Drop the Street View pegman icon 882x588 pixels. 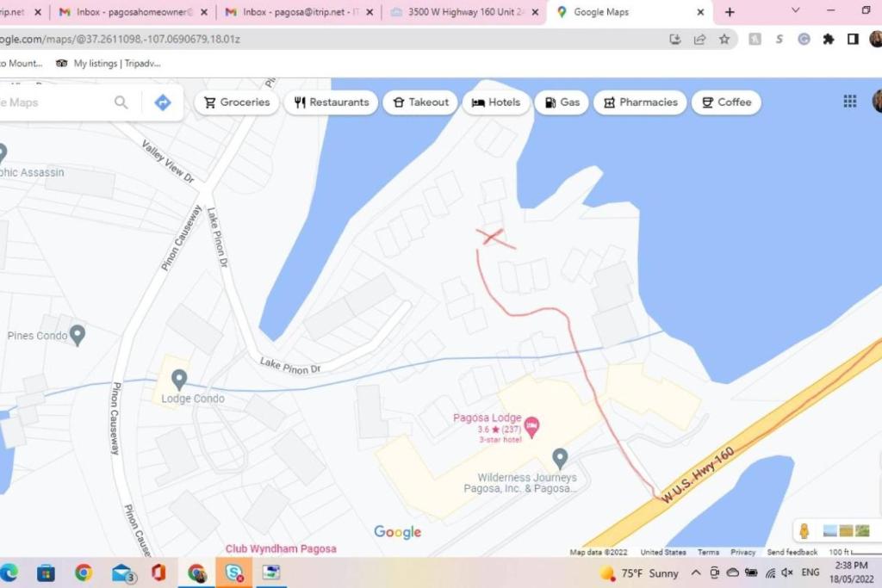804,531
